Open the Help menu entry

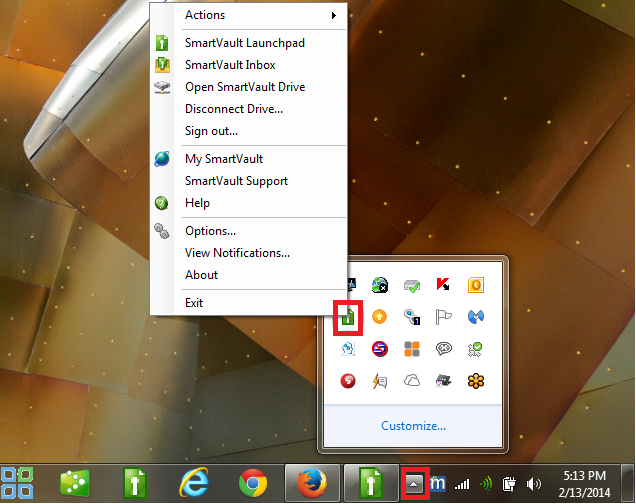click(x=248, y=202)
